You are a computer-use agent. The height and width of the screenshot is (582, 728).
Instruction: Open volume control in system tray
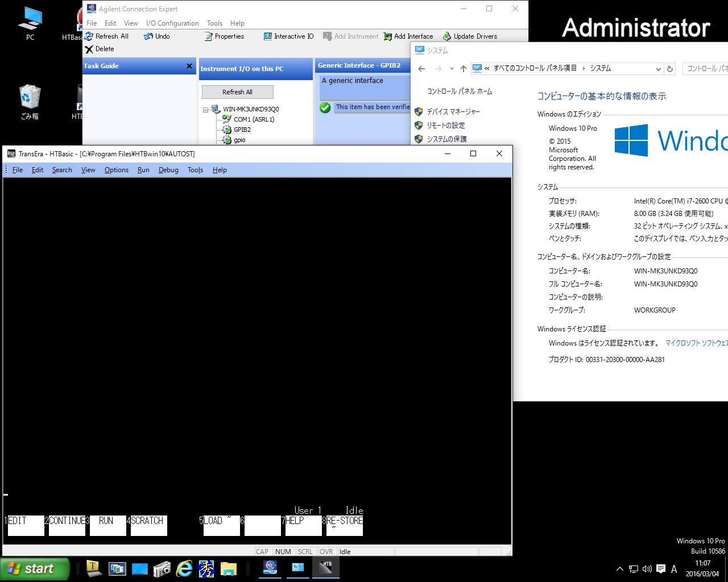[647, 569]
